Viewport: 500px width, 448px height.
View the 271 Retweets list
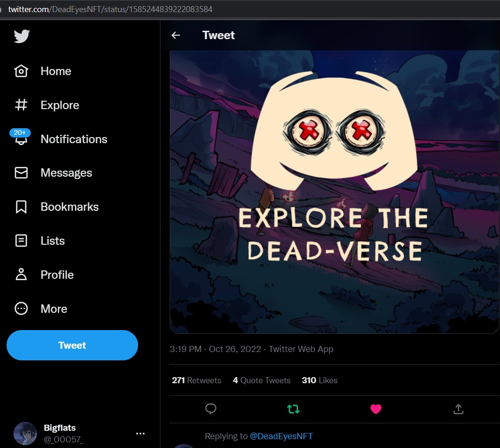[x=196, y=380]
